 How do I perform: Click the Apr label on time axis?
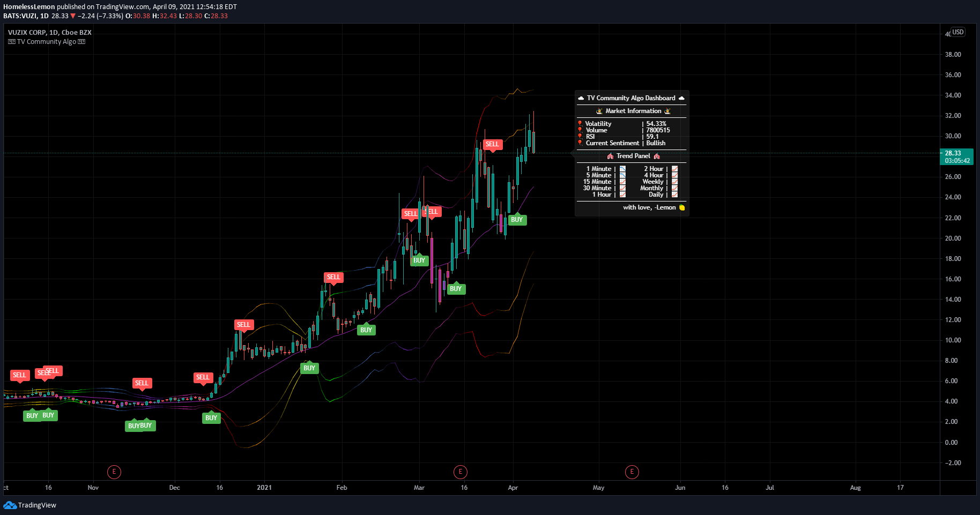(x=513, y=488)
